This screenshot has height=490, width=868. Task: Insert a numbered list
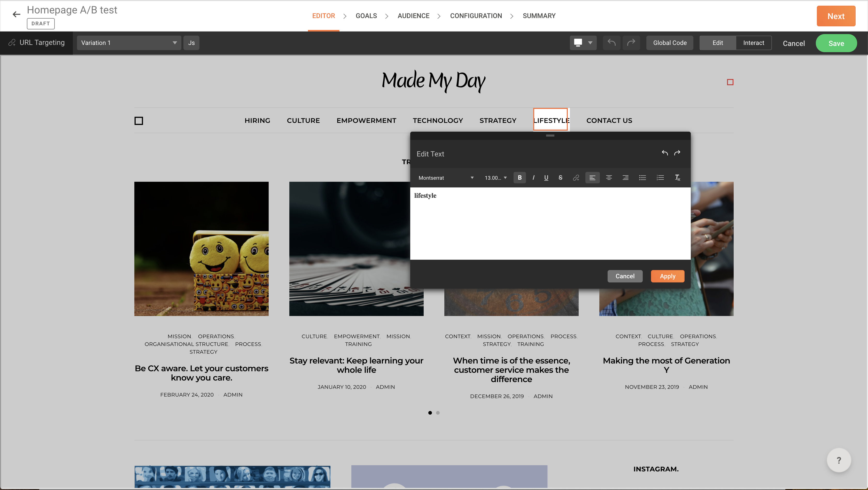tap(660, 177)
